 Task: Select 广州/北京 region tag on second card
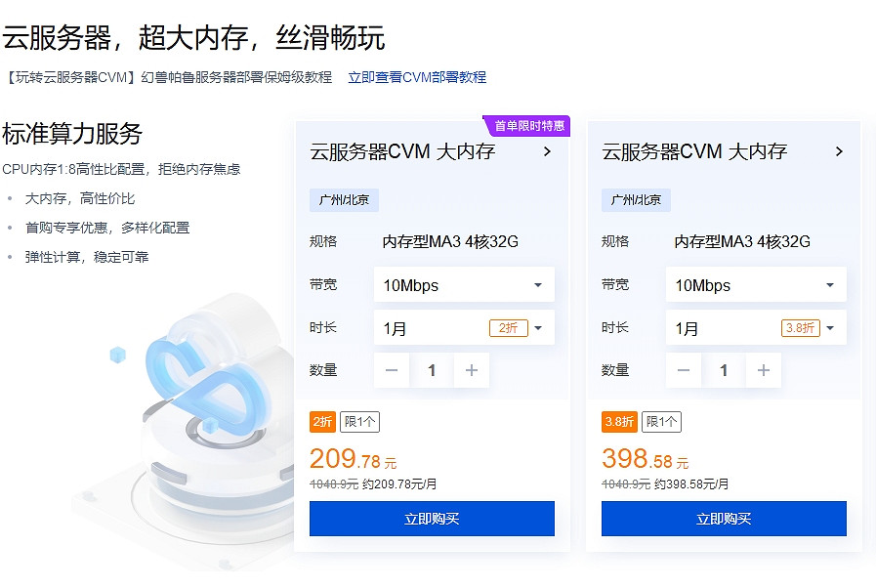(x=636, y=200)
